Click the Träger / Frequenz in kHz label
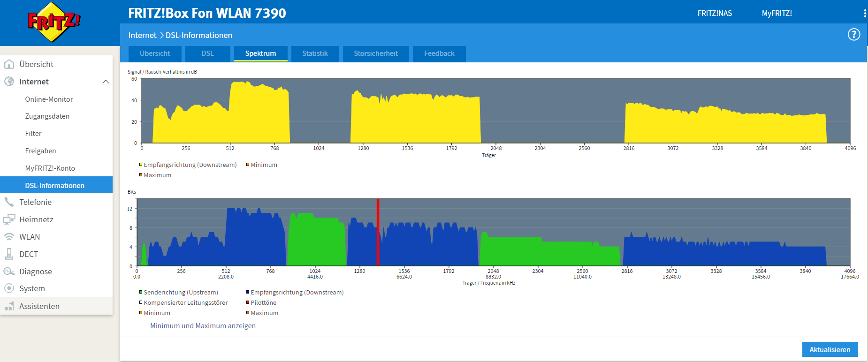Viewport: 868px width, 362px height. tap(489, 283)
